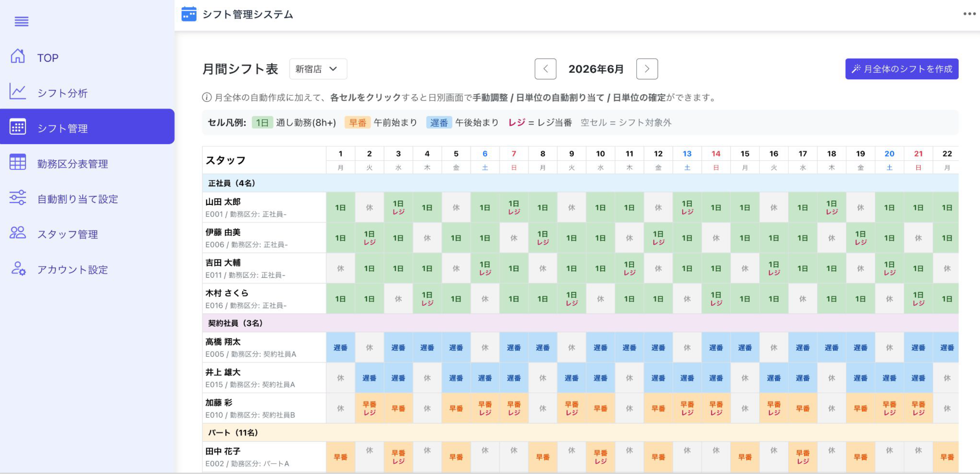
Task: Go to 勤務区分表管理 page
Action: [87, 163]
